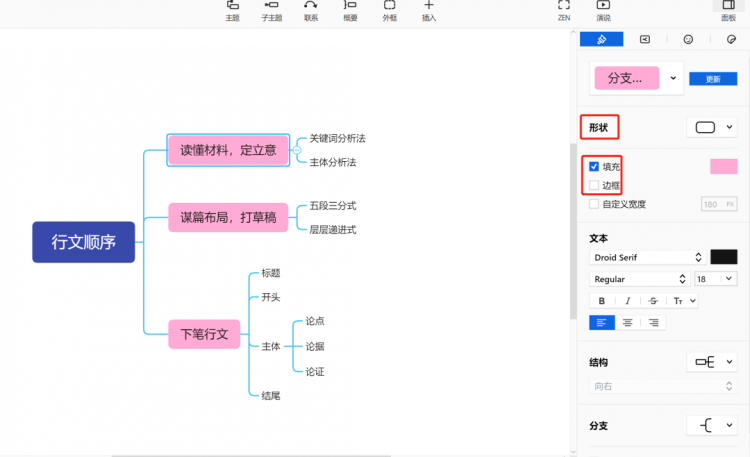Click the 更新 button
Viewport: 750px width, 457px height.
pos(713,79)
